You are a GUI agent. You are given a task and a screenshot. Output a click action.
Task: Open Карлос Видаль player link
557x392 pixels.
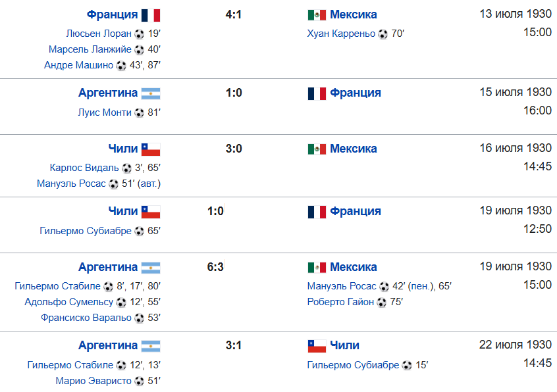pos(84,168)
